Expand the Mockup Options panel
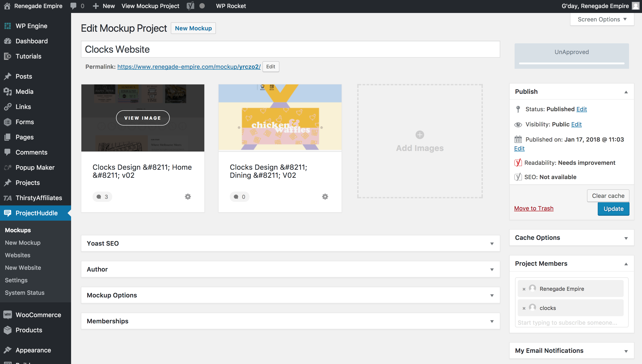This screenshot has height=364, width=642. (492, 295)
